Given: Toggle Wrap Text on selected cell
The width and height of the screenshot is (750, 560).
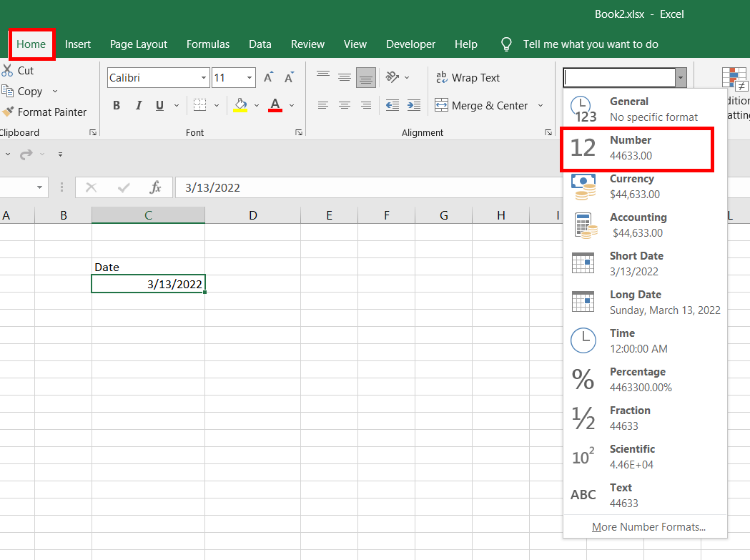Looking at the screenshot, I should 468,78.
